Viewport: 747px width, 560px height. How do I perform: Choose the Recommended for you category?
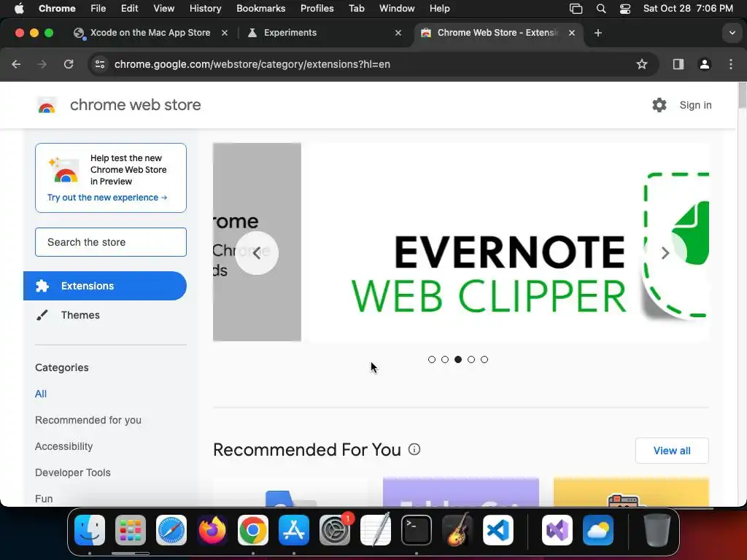pyautogui.click(x=88, y=420)
